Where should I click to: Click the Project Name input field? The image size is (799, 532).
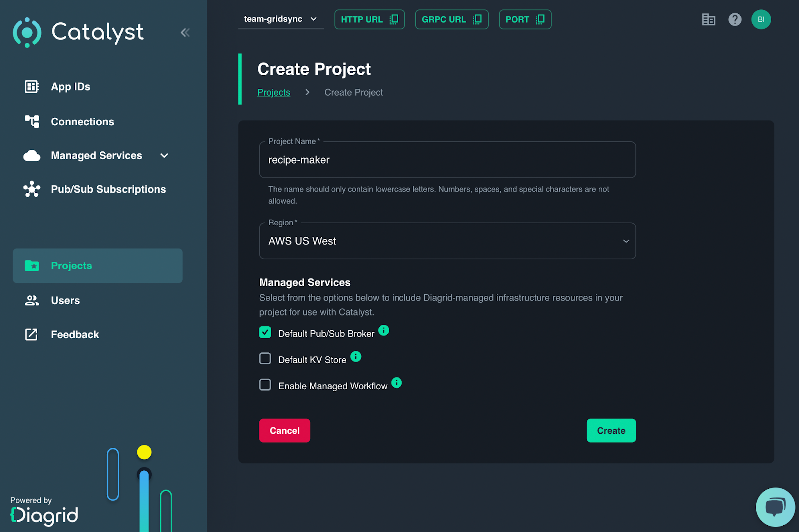point(447,160)
